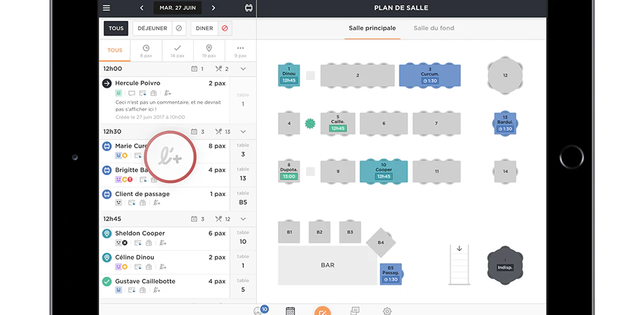The height and width of the screenshot is (315, 644).
Task: Toggle the DÉJEUNER block bookings icon
Action: 179,28
